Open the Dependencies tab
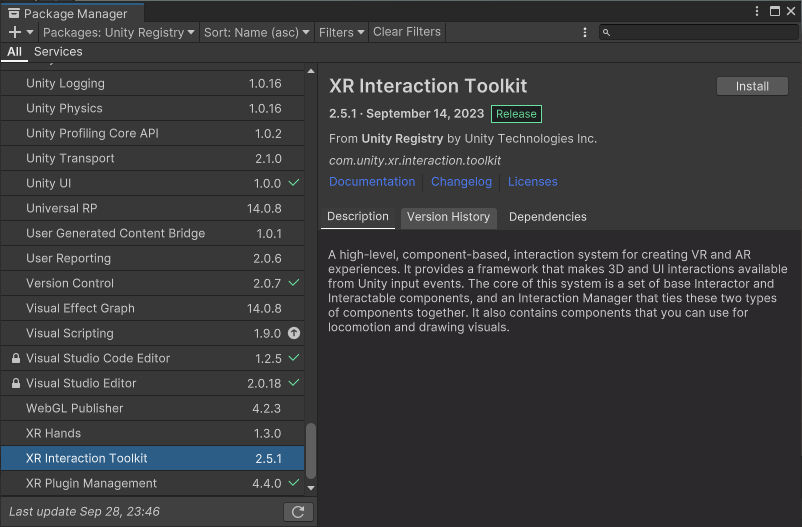Viewport: 802px width, 527px height. [x=547, y=217]
